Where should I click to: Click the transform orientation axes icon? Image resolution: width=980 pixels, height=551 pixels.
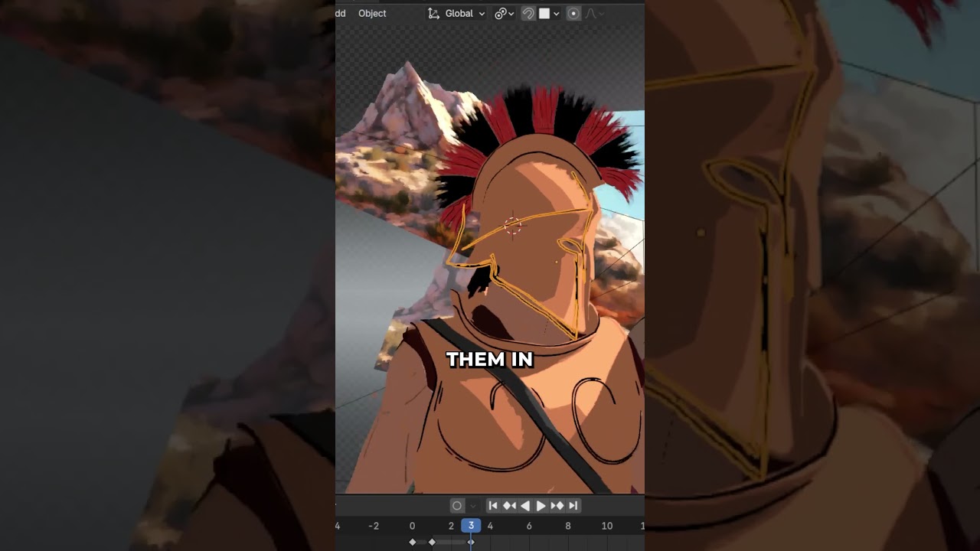click(x=433, y=13)
